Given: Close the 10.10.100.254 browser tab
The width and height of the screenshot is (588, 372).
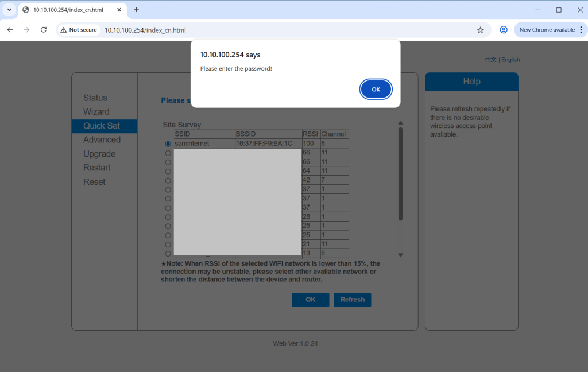Looking at the screenshot, I should [x=119, y=10].
